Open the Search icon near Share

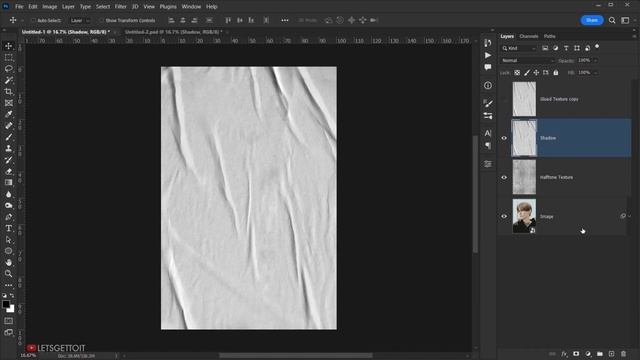[x=612, y=20]
